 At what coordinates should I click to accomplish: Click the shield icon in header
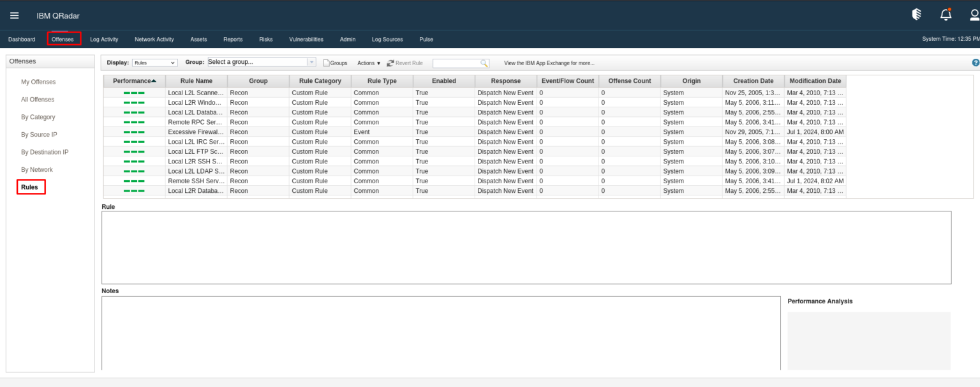[x=916, y=15]
